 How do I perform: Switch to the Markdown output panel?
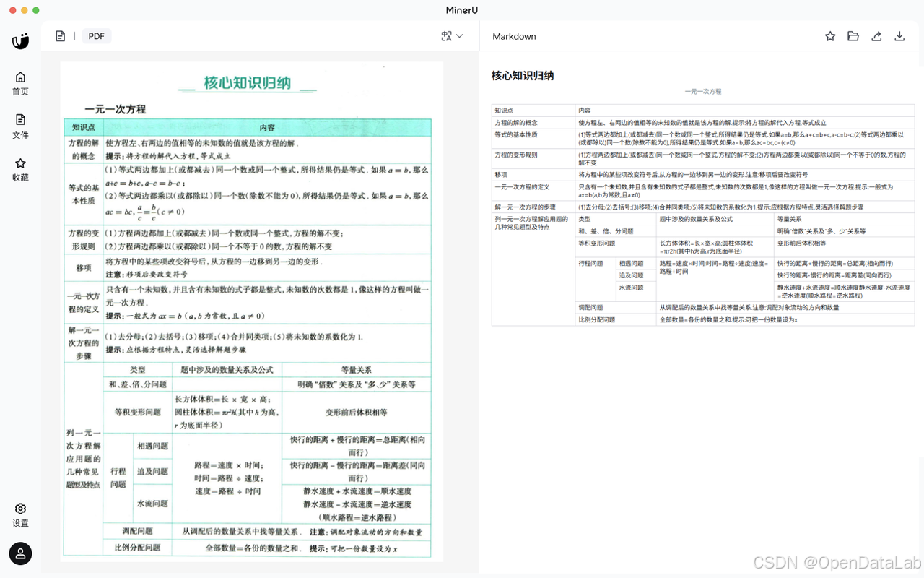[x=514, y=36]
